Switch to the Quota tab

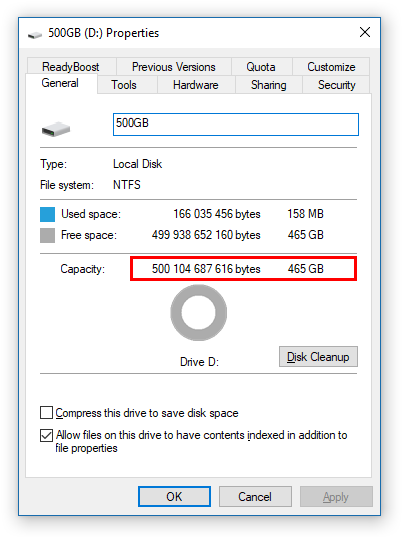pyautogui.click(x=261, y=66)
